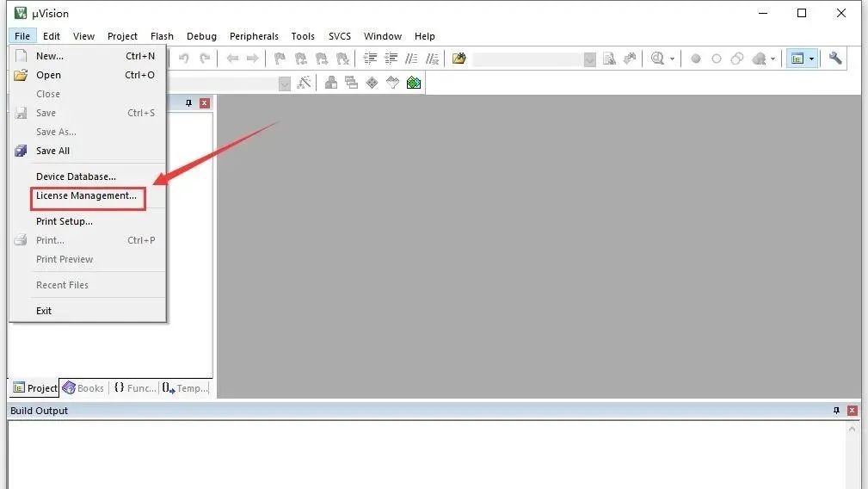Click the Enable/Disable Breakpoint hollow circle
The image size is (868, 489).
[717, 59]
